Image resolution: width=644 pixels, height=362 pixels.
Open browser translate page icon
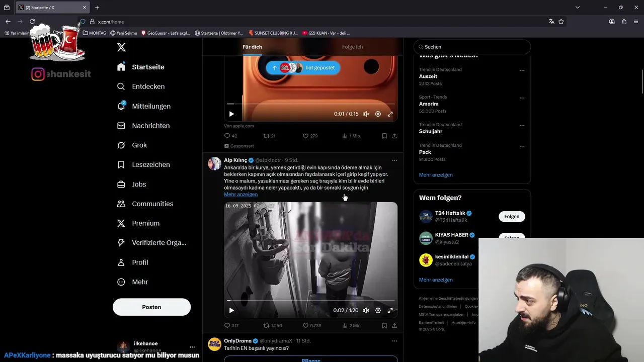[x=551, y=22]
